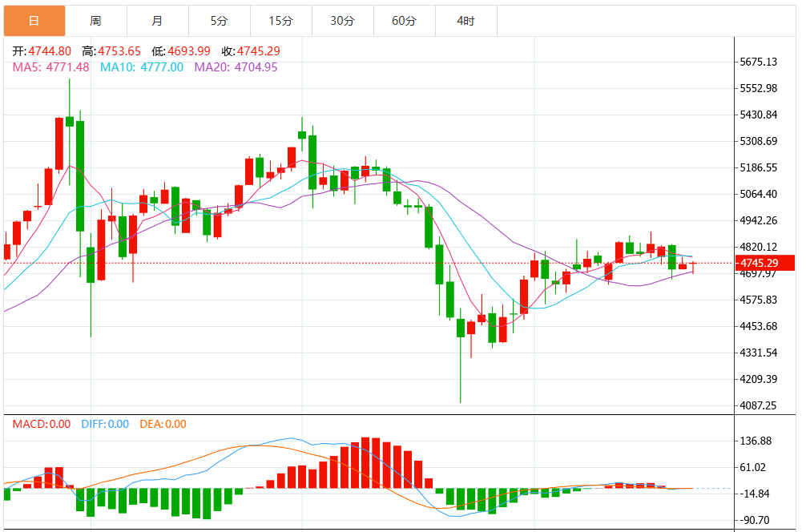Viewport: 806px width, 532px height.
Task: Click the MA20 indicator label
Action: point(236,67)
